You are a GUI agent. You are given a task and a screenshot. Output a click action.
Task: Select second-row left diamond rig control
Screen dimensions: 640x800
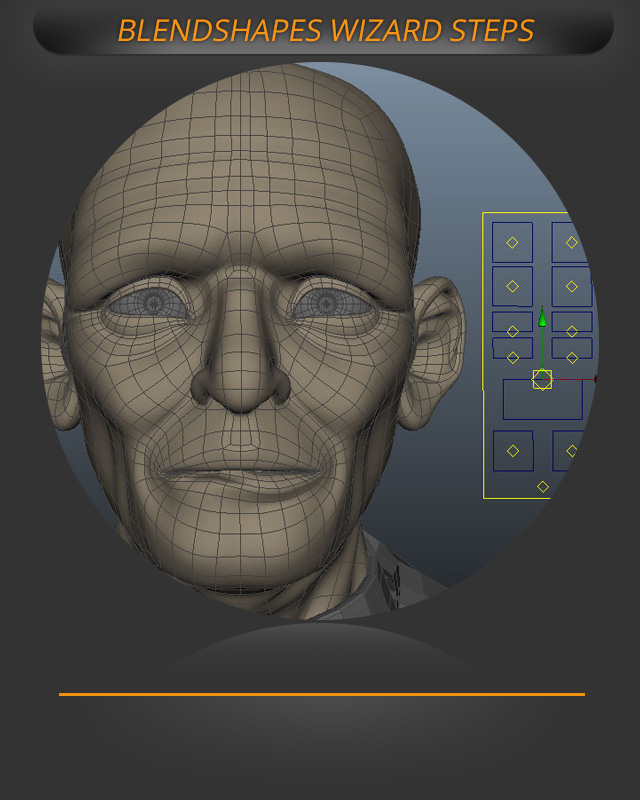512,287
